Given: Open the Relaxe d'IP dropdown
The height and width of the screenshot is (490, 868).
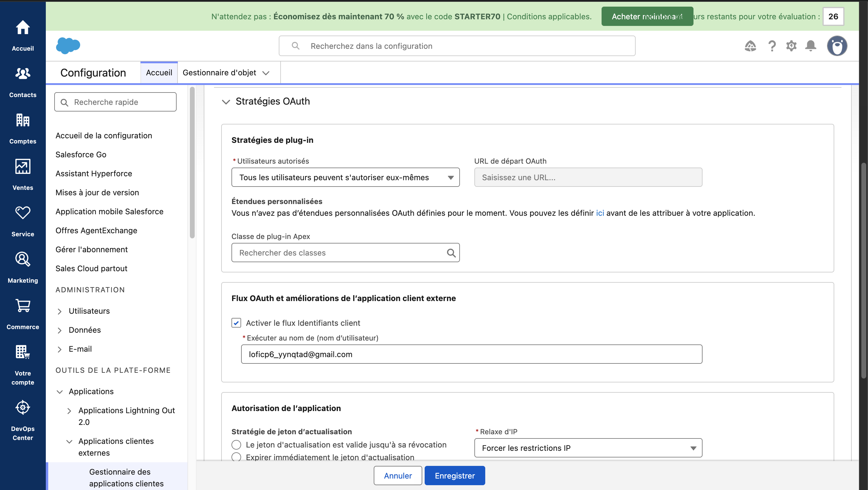Looking at the screenshot, I should pos(588,448).
